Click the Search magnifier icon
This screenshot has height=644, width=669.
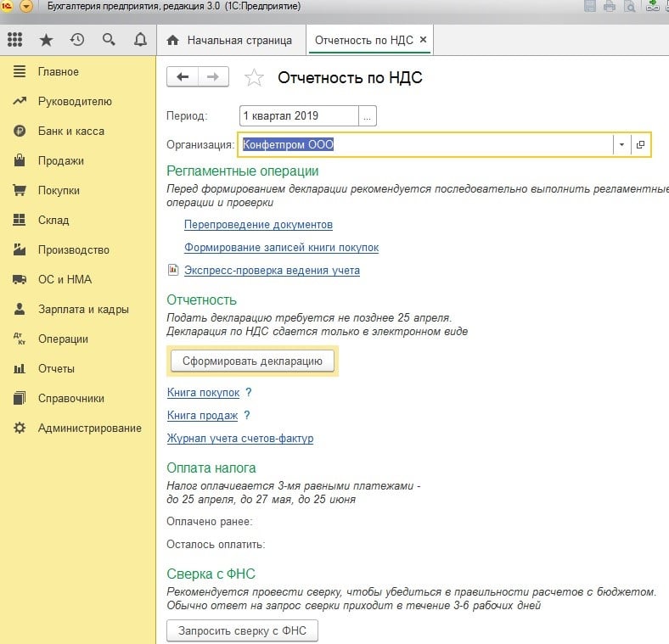(x=109, y=40)
